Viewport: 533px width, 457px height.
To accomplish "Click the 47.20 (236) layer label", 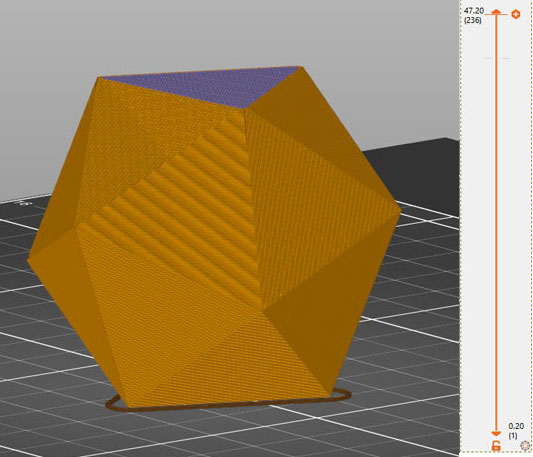I will tap(474, 16).
